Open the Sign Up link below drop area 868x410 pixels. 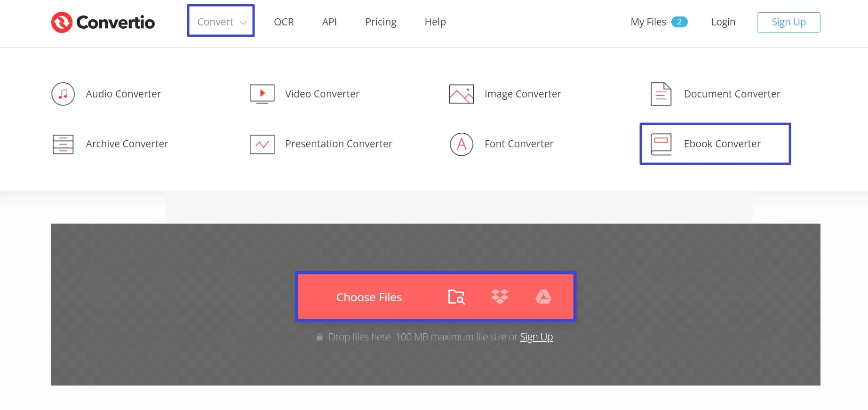point(536,337)
